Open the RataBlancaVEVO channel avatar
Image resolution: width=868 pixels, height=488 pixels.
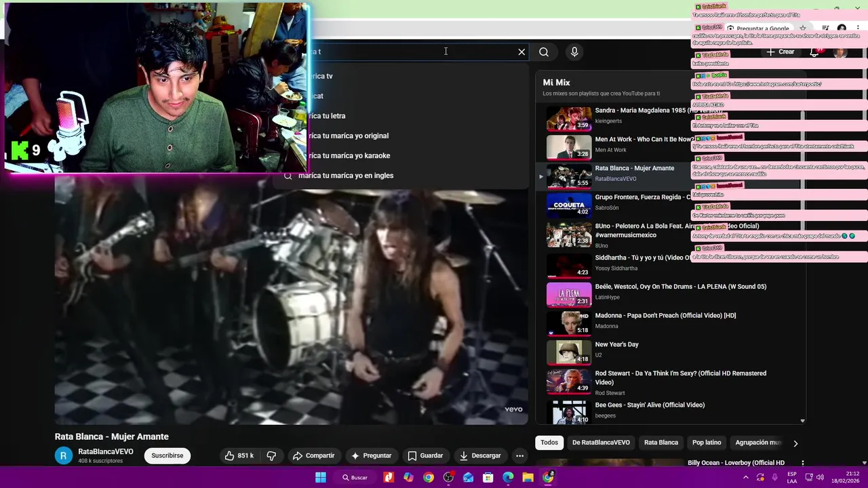[x=64, y=455]
